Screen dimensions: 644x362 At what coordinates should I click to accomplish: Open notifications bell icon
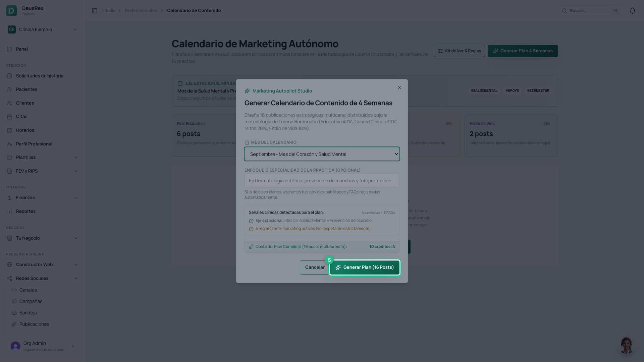tap(632, 11)
